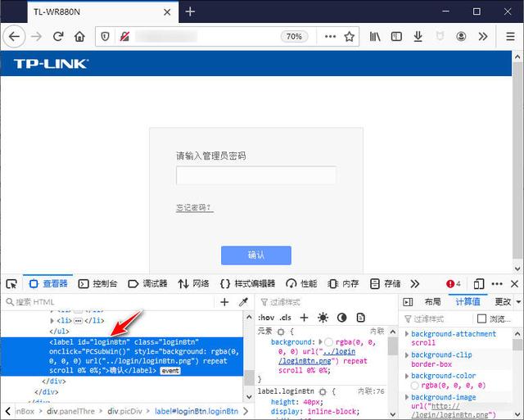Switch to 布局 layout tab
Viewport: 524px width, 420px height.
[432, 302]
